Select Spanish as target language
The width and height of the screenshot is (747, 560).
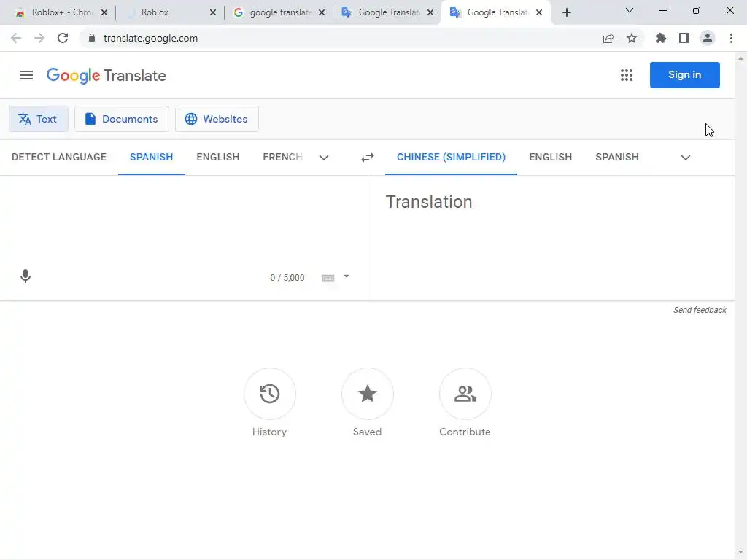[x=617, y=157]
